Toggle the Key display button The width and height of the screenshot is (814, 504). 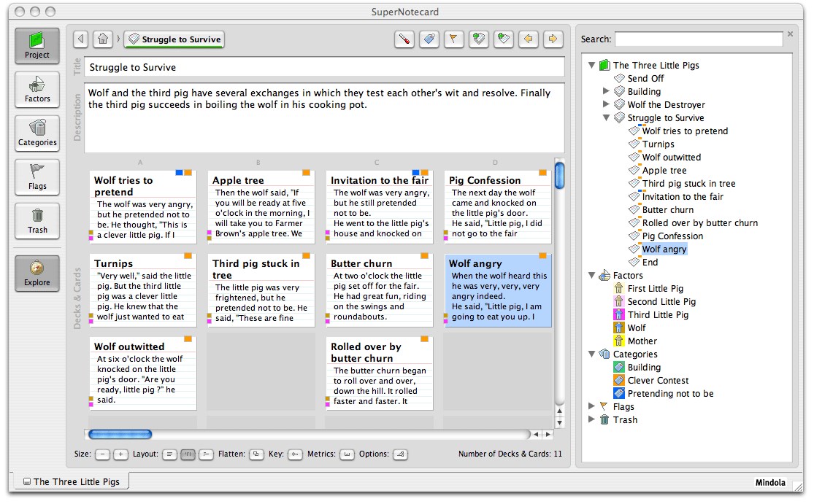(295, 454)
